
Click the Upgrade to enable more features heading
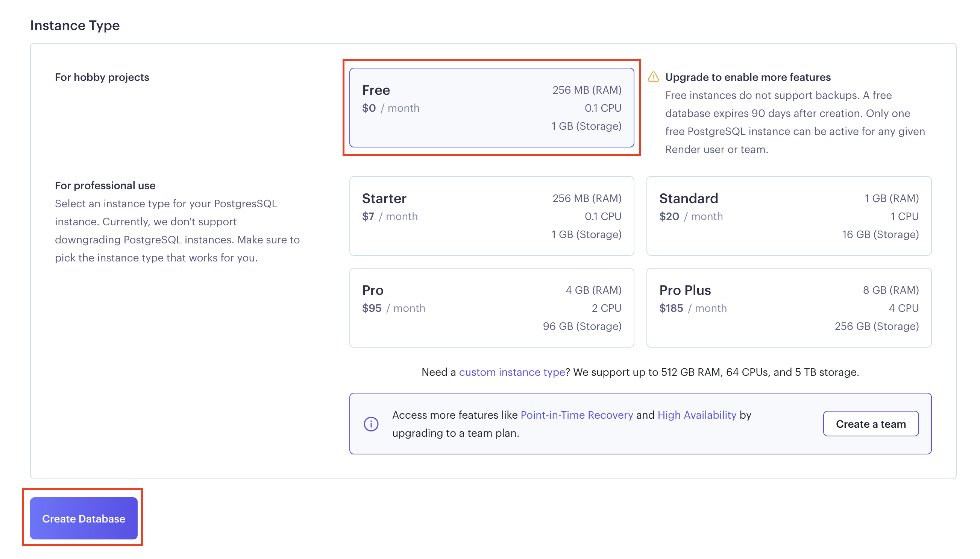click(748, 77)
